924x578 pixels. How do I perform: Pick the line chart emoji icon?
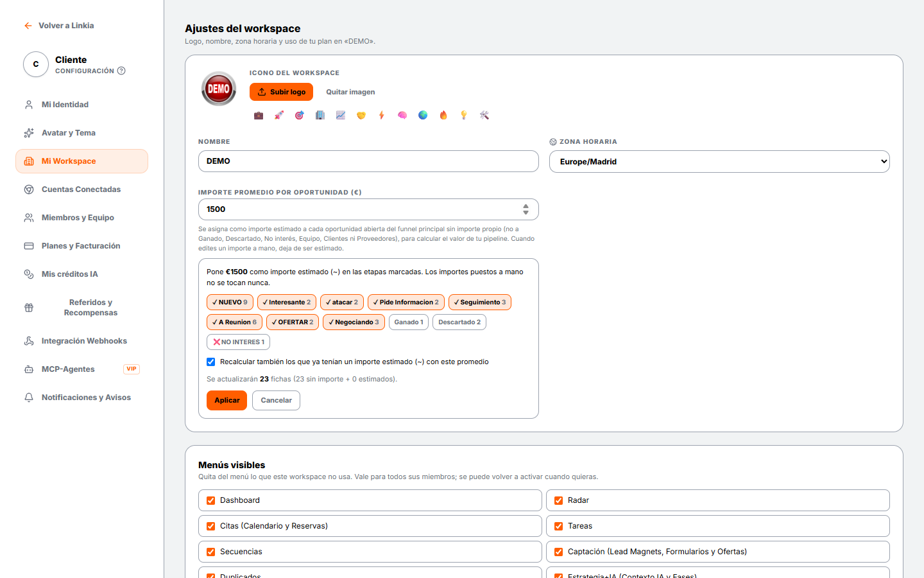(341, 116)
